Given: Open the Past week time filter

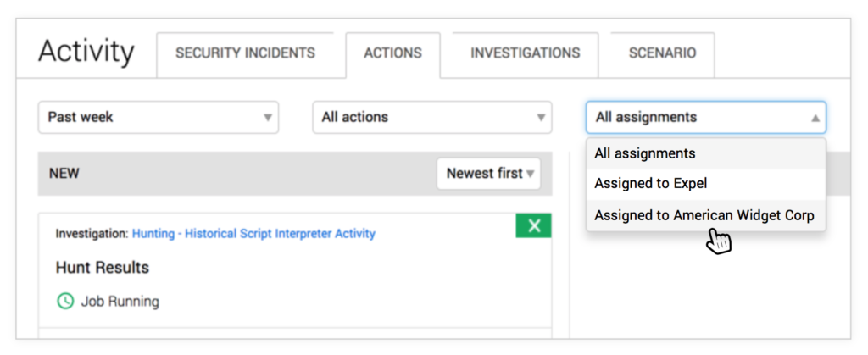Looking at the screenshot, I should (159, 117).
